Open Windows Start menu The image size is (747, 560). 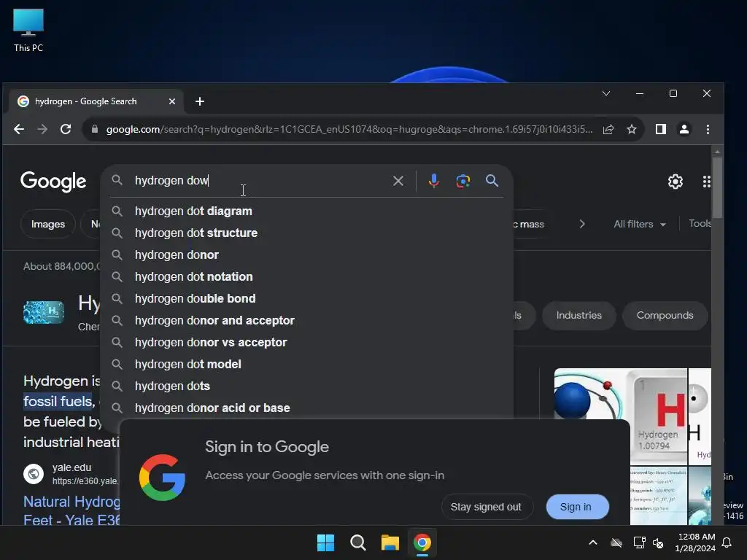tap(326, 542)
